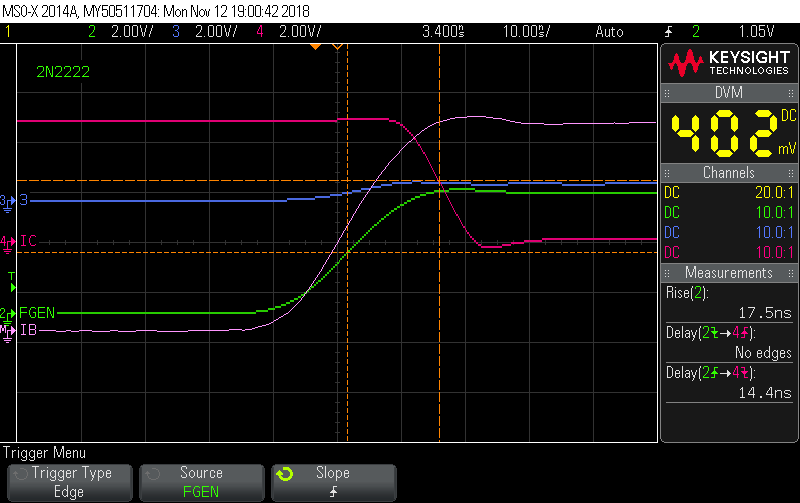Image resolution: width=800 pixels, height=503 pixels.
Task: Click the IB waveform label text
Action: (x=29, y=331)
